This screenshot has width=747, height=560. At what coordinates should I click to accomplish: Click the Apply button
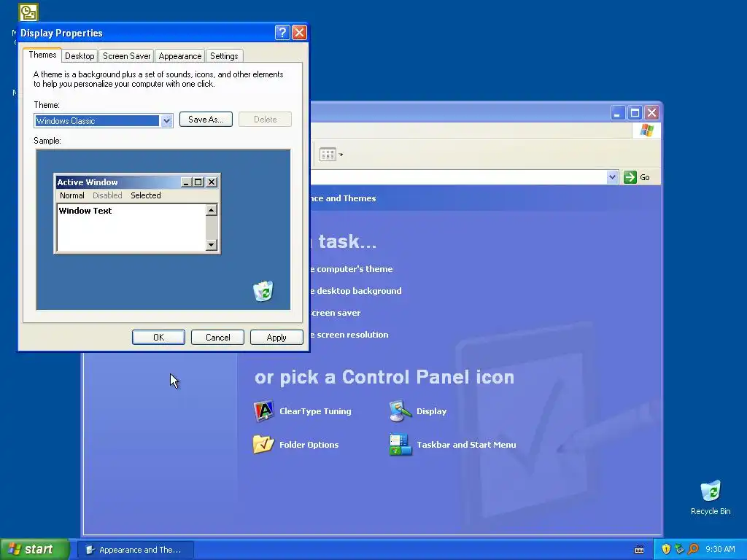276,337
